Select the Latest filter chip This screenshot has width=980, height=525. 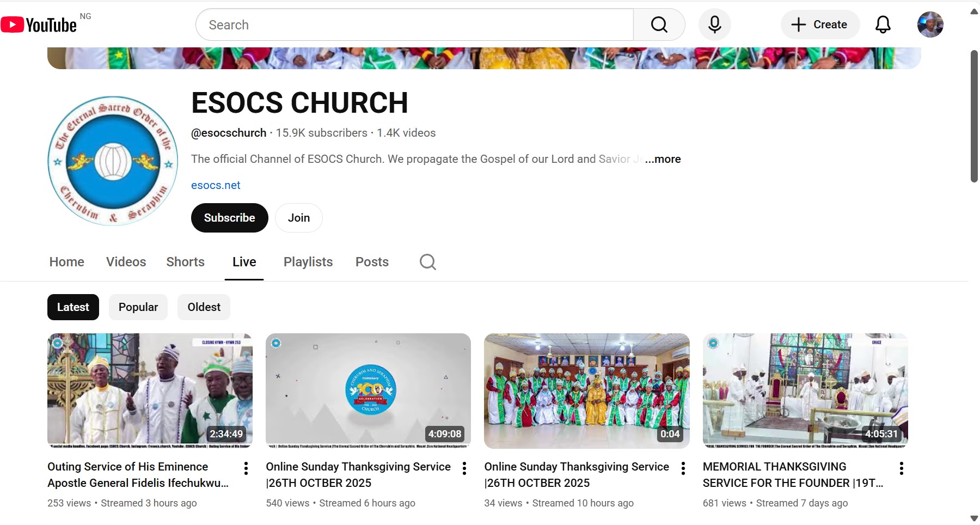(x=73, y=307)
